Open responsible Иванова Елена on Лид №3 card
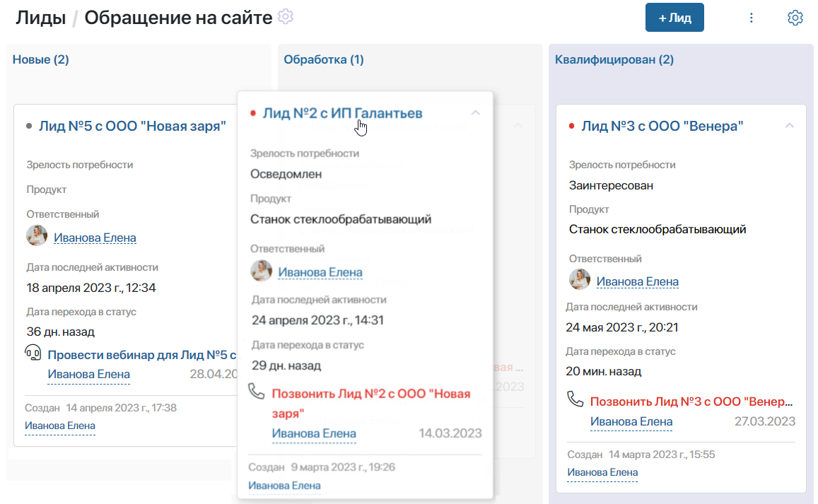The image size is (818, 504). 638,282
